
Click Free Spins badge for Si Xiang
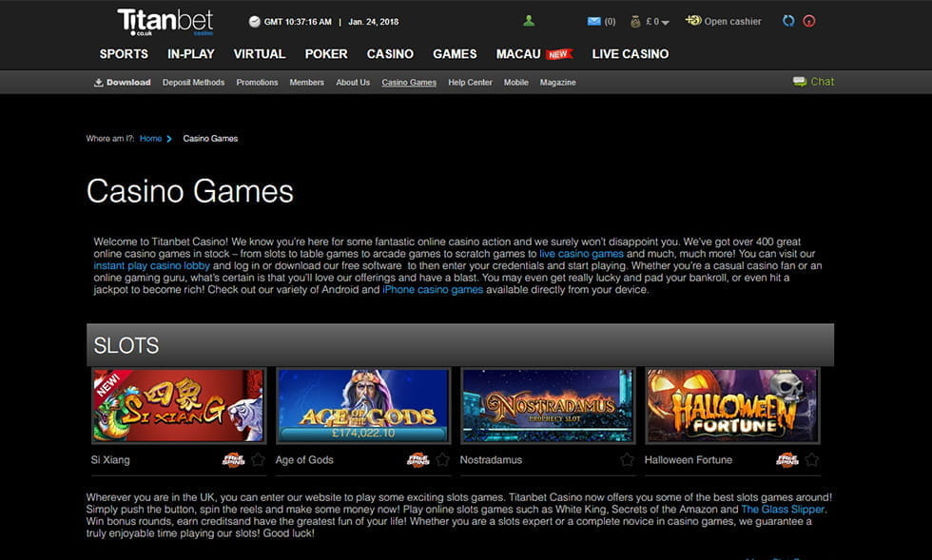(x=233, y=459)
